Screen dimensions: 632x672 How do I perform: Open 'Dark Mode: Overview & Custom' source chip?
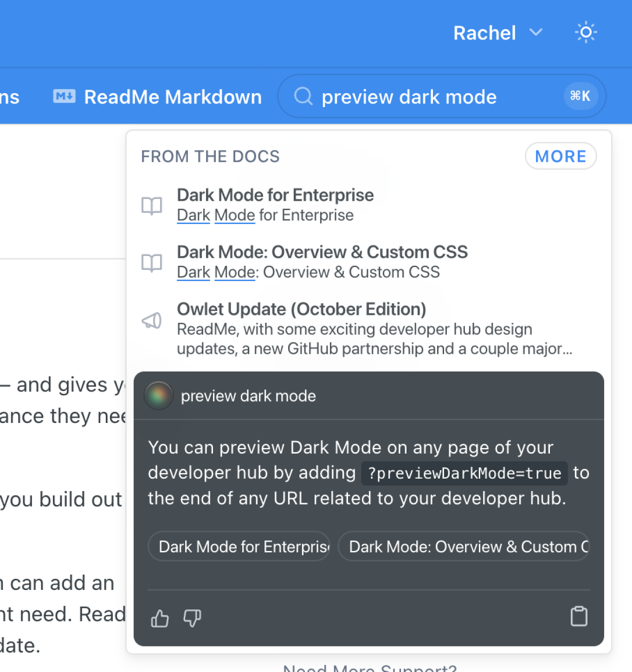[x=464, y=546]
